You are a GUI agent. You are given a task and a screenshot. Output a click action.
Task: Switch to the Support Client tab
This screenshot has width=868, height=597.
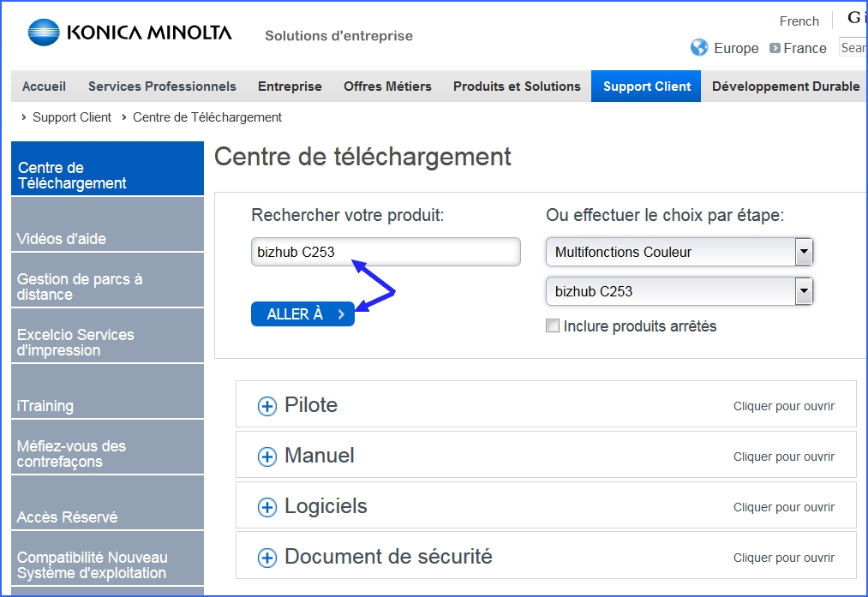coord(645,86)
